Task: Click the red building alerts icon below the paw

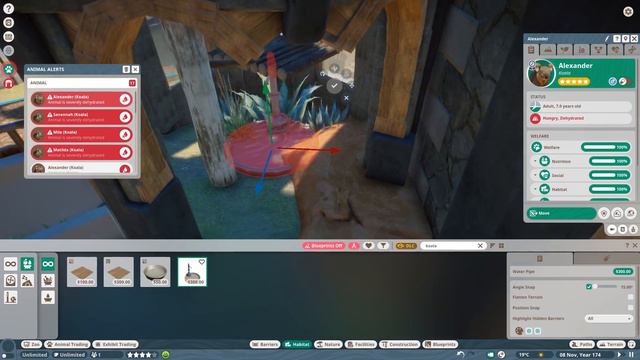Action: coord(9,83)
